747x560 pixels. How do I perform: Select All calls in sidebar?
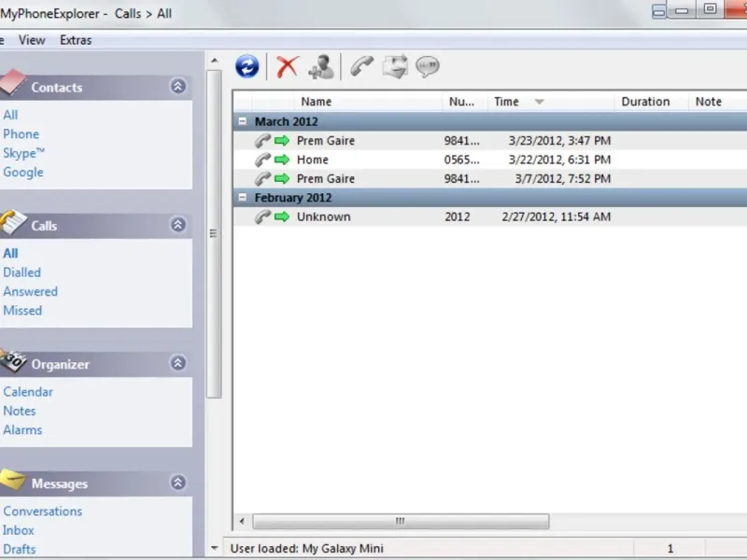point(10,253)
